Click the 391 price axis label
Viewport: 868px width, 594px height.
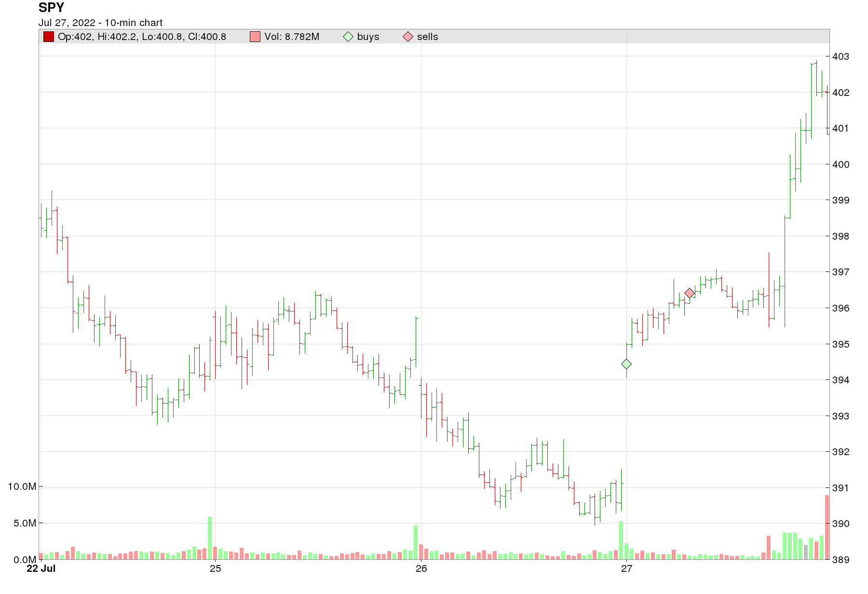pos(841,488)
